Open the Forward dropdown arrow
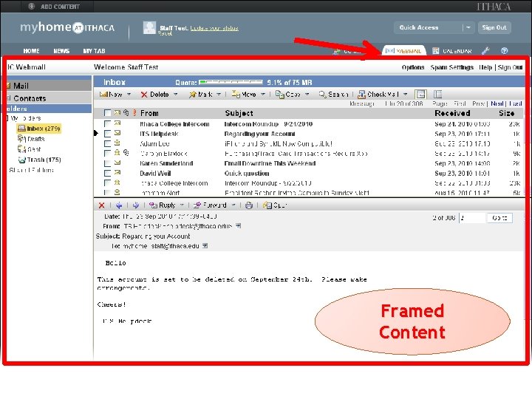 tap(233, 205)
